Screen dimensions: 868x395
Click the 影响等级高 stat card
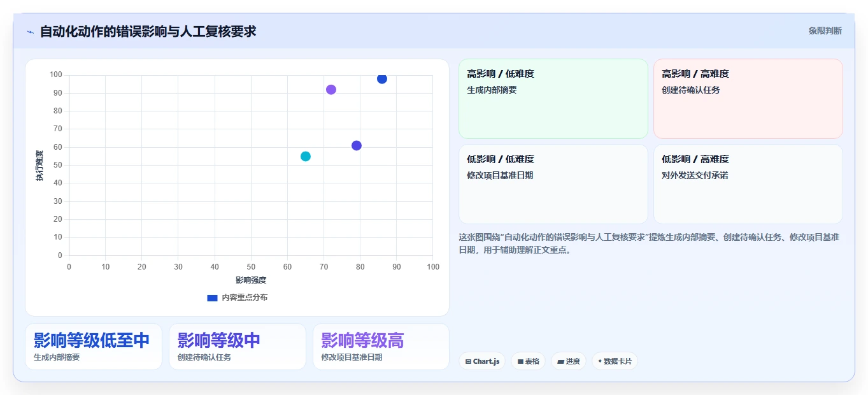pyautogui.click(x=381, y=347)
